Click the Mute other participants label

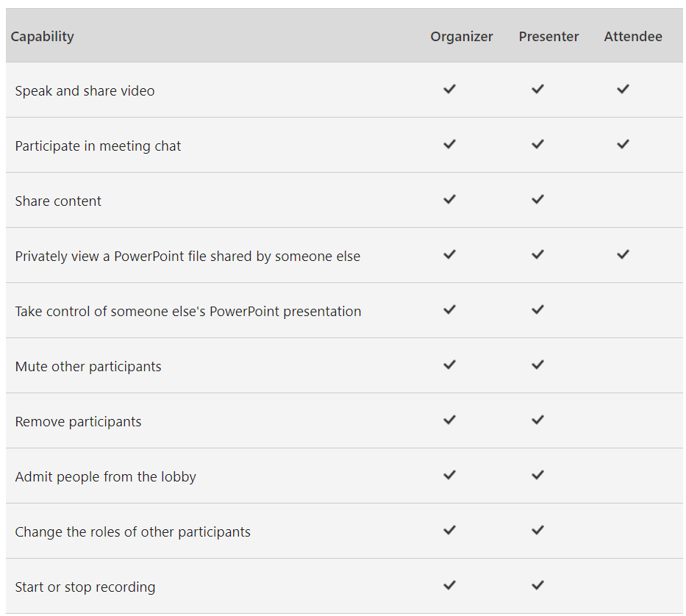point(88,367)
